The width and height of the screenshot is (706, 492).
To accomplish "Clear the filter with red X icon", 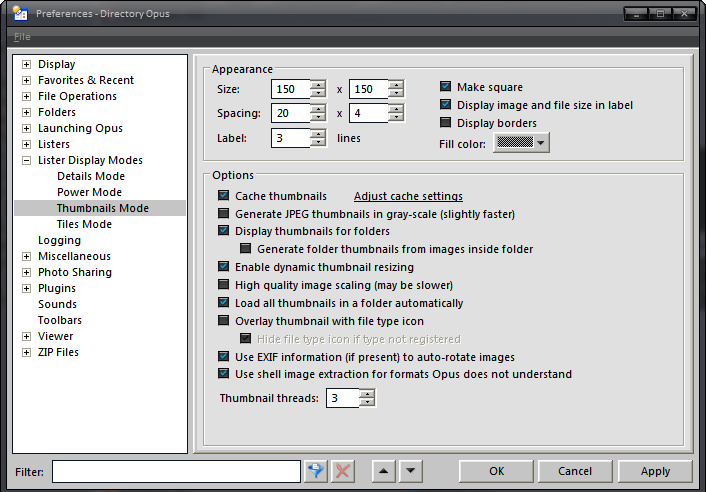I will [343, 471].
